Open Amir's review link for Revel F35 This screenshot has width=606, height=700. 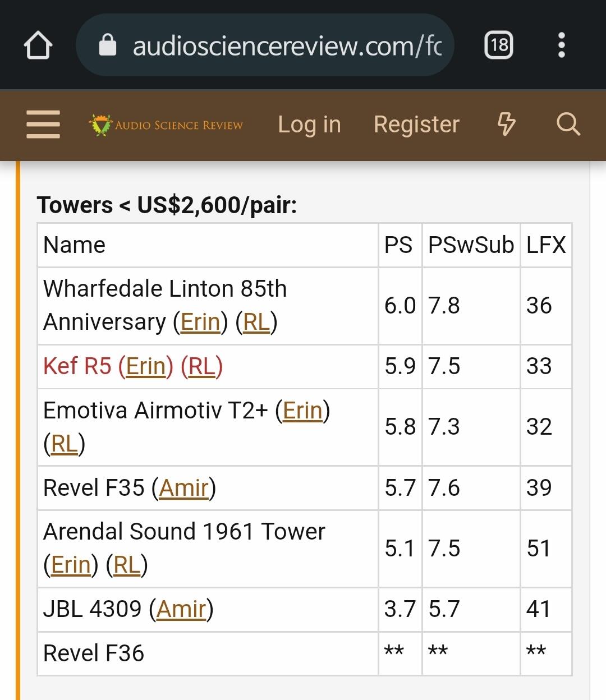[x=184, y=488]
